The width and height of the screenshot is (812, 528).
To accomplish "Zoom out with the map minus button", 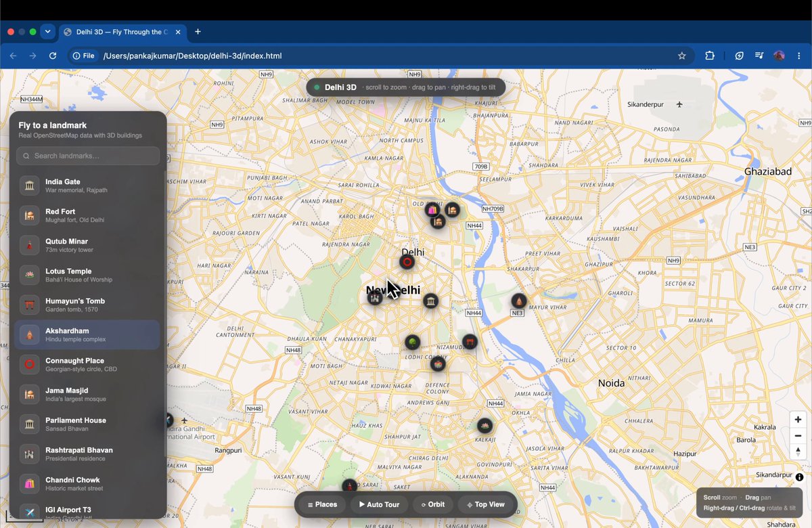I will tap(798, 436).
